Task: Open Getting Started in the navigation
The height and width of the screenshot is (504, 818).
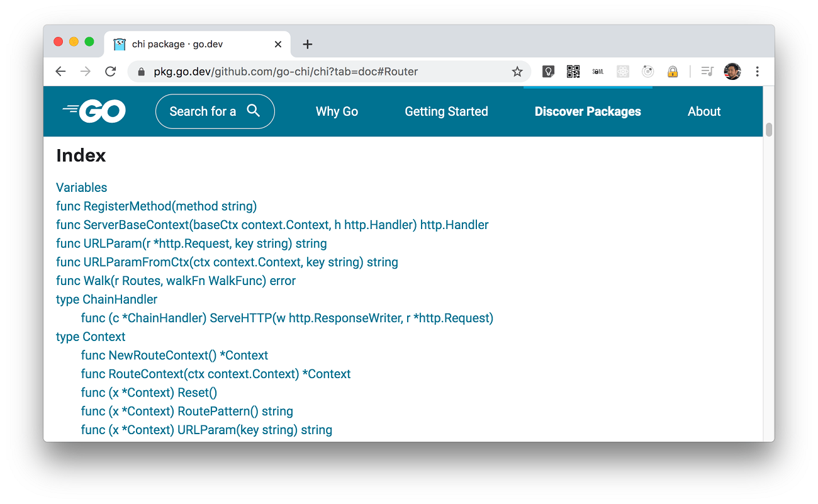Action: 446,111
